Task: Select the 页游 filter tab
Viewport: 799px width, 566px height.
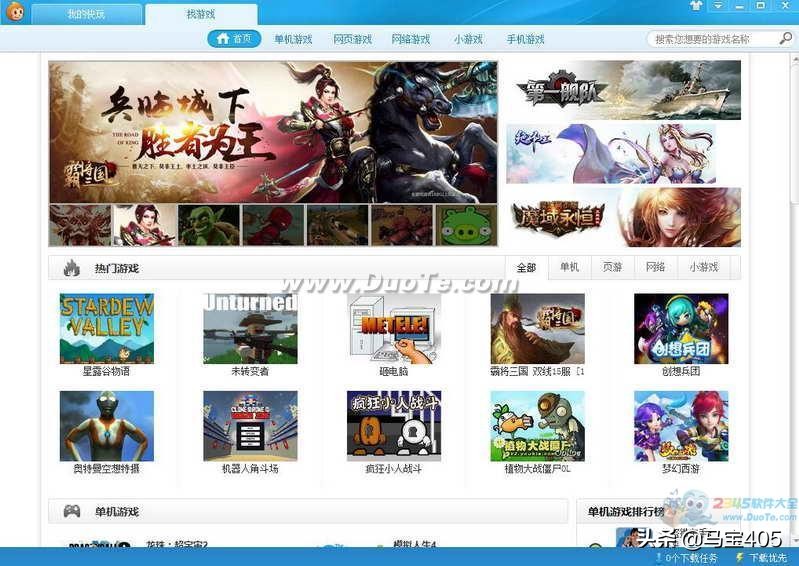Action: click(x=612, y=267)
